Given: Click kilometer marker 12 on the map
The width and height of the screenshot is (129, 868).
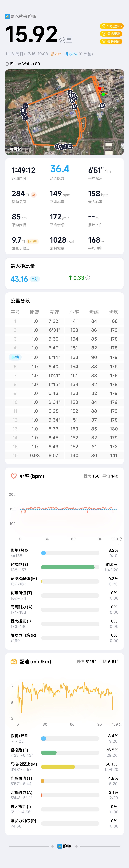Looking at the screenshot, I should 25,106.
